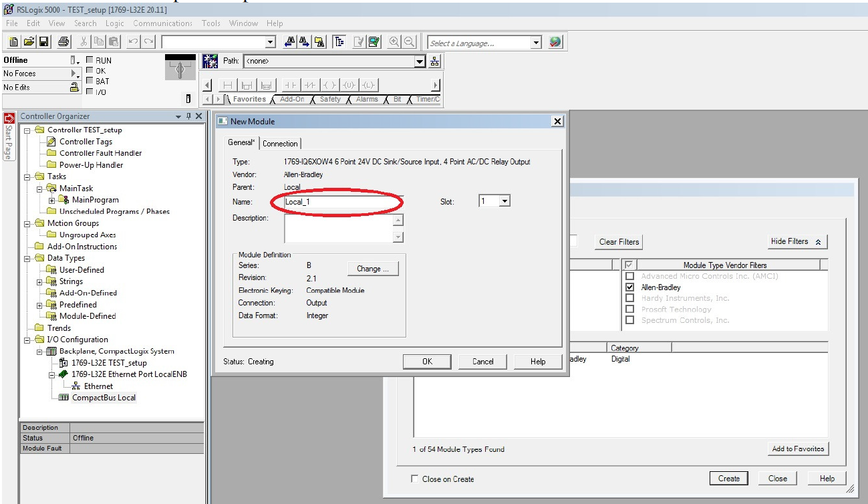Open the Communications menu
Image resolution: width=868 pixels, height=504 pixels.
pyautogui.click(x=162, y=23)
